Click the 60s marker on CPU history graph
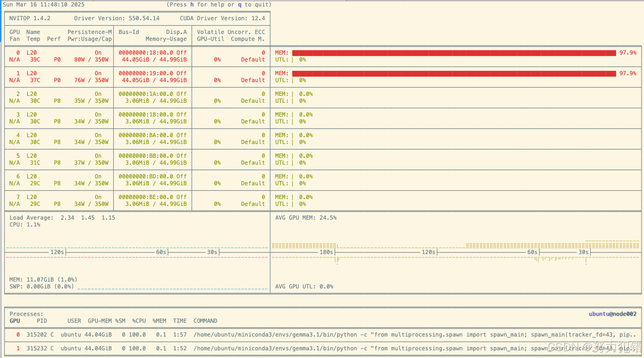This screenshot has width=644, height=358. 161,252
